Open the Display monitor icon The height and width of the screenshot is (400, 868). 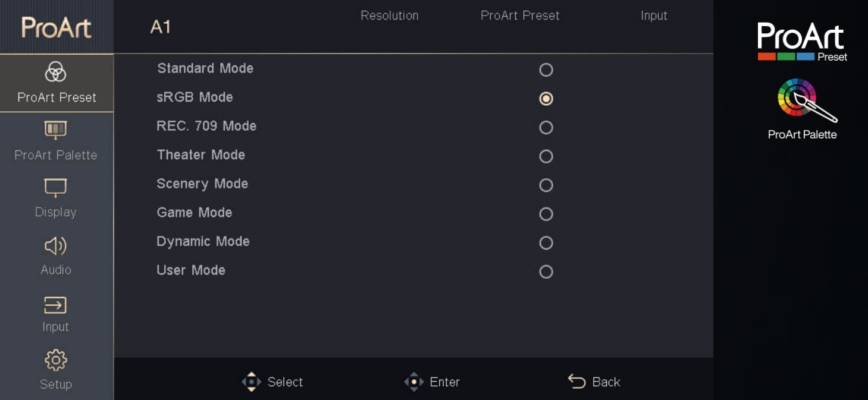tap(55, 187)
